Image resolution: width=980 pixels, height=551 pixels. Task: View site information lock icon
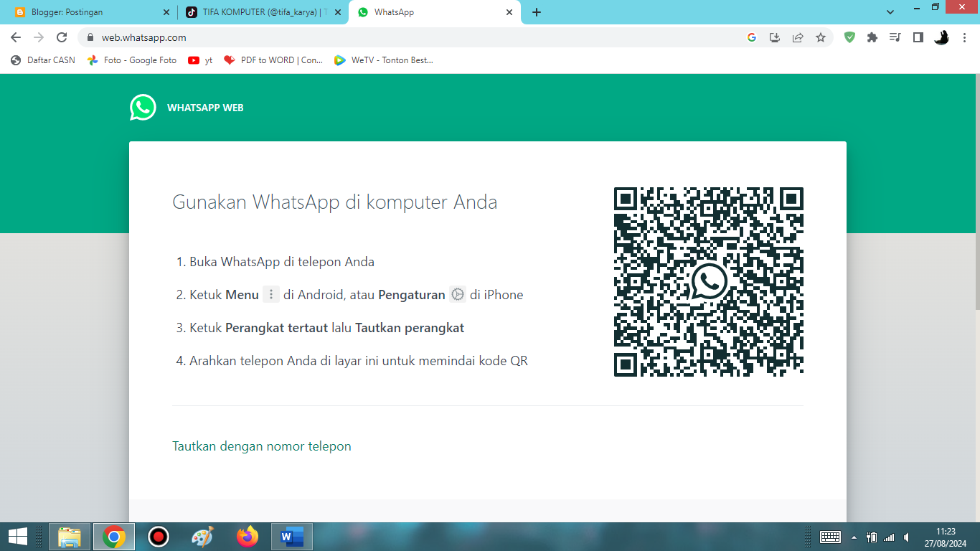(90, 37)
